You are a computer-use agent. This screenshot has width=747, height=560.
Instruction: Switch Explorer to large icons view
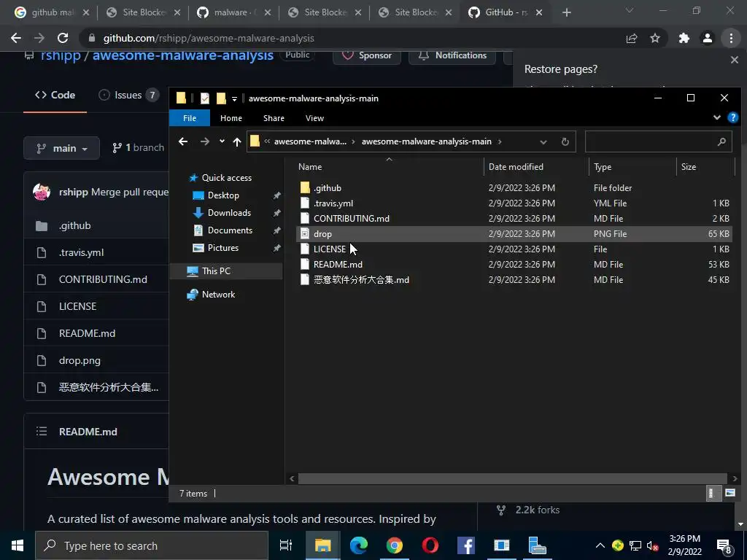tap(729, 494)
